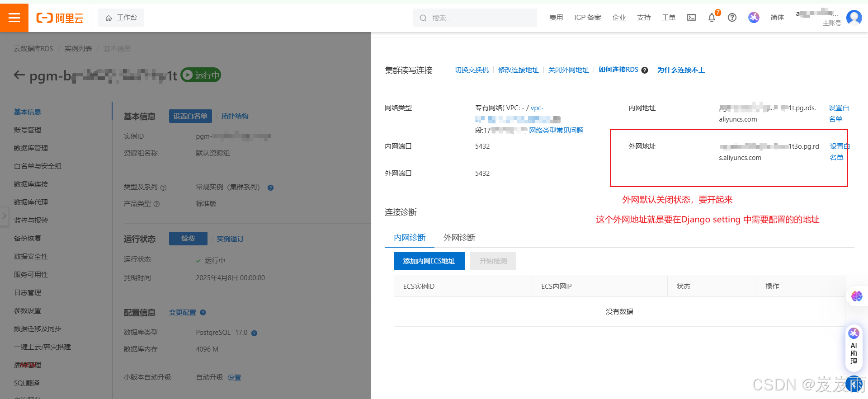Click the help icon next to 产品类型

pos(157,204)
